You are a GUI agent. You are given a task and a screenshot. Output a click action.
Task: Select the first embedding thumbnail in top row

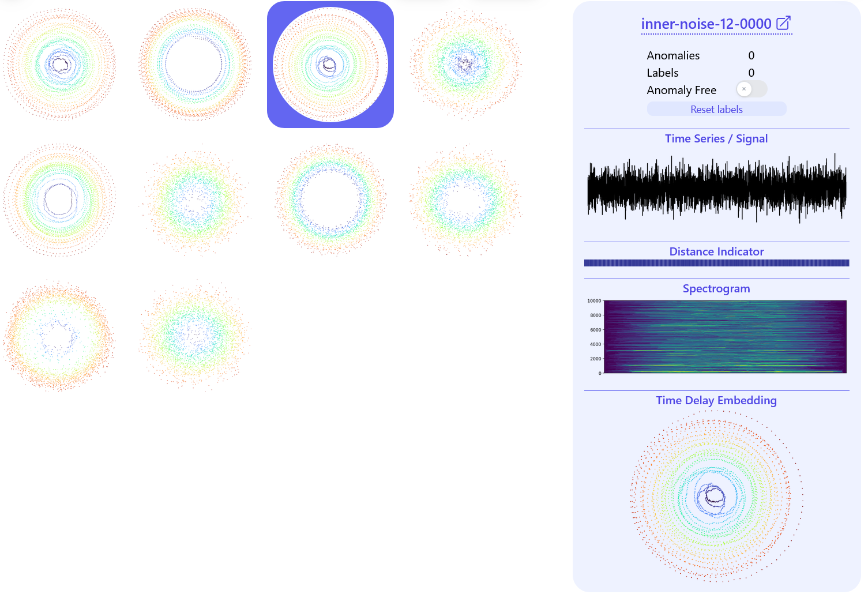tap(59, 65)
